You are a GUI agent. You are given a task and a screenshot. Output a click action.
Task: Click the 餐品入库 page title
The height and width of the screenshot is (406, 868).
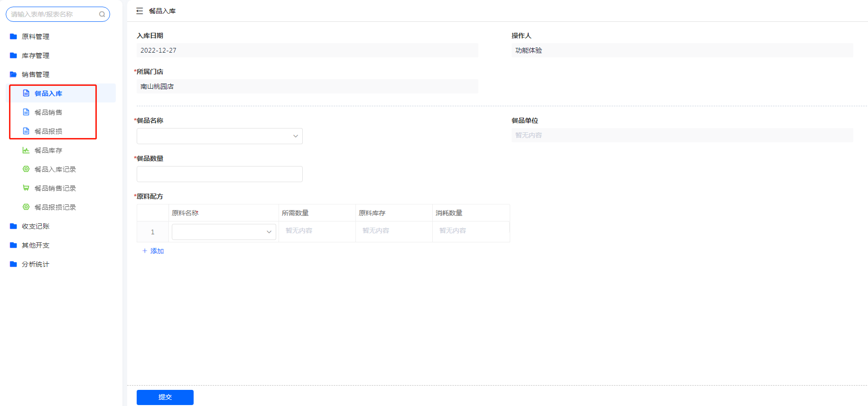tap(162, 11)
